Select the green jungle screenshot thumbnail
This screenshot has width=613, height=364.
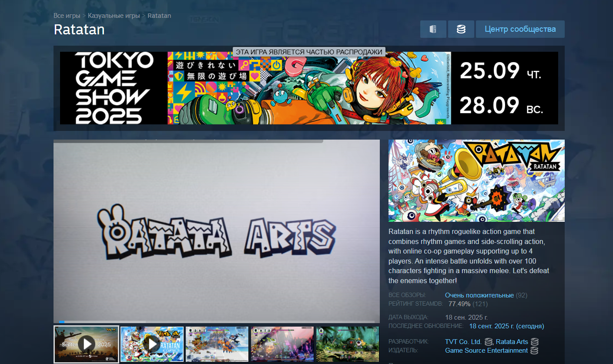pyautogui.click(x=347, y=344)
